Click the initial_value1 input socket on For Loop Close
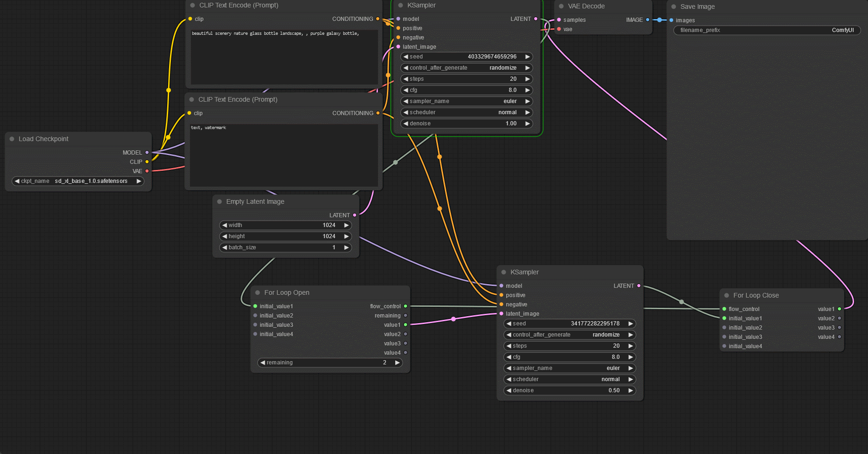The width and height of the screenshot is (868, 454). (x=724, y=318)
